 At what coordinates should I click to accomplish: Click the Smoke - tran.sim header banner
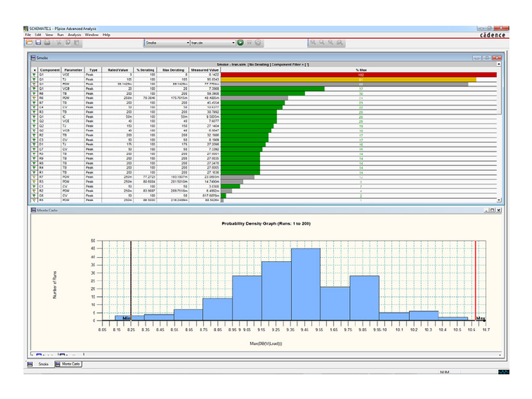pyautogui.click(x=263, y=64)
